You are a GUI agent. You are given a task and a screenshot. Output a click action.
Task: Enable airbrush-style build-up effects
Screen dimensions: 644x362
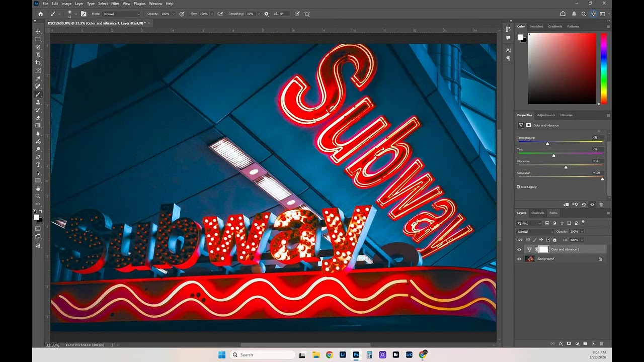pyautogui.click(x=220, y=14)
